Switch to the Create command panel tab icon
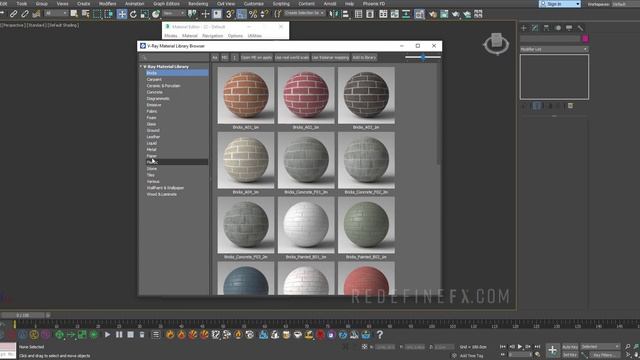This screenshot has width=640, height=360. coord(524,28)
